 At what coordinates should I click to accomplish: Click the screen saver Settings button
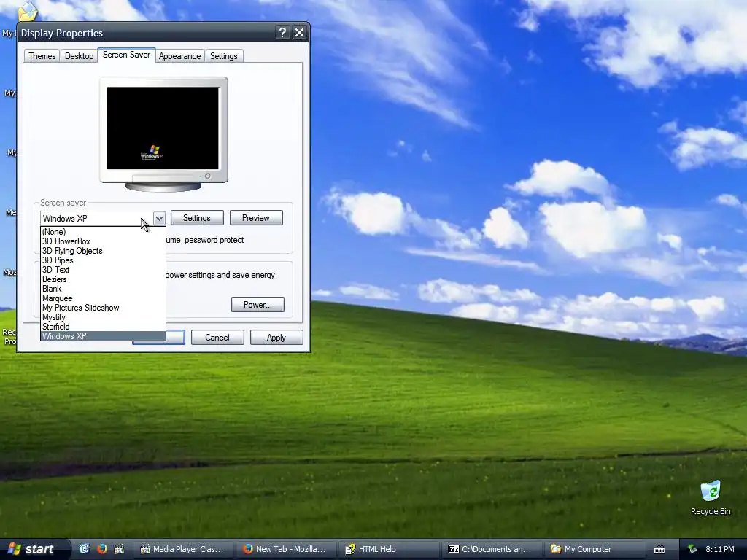coord(197,218)
